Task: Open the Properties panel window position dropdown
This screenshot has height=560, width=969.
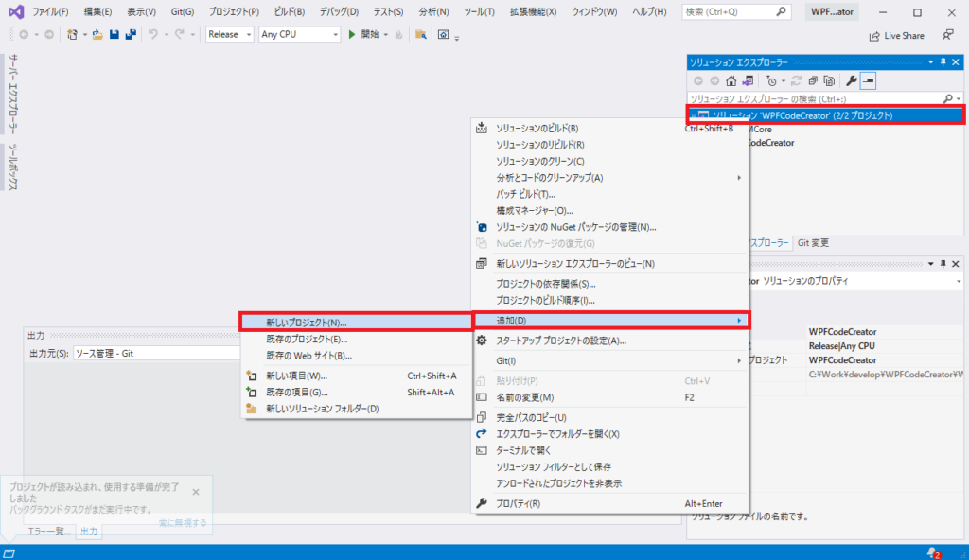Action: (x=931, y=264)
